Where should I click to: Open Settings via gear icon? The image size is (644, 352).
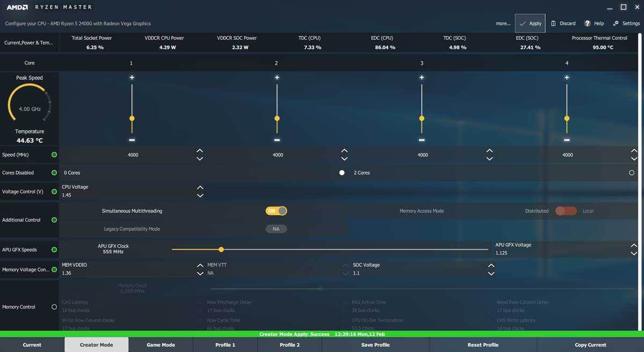[617, 24]
